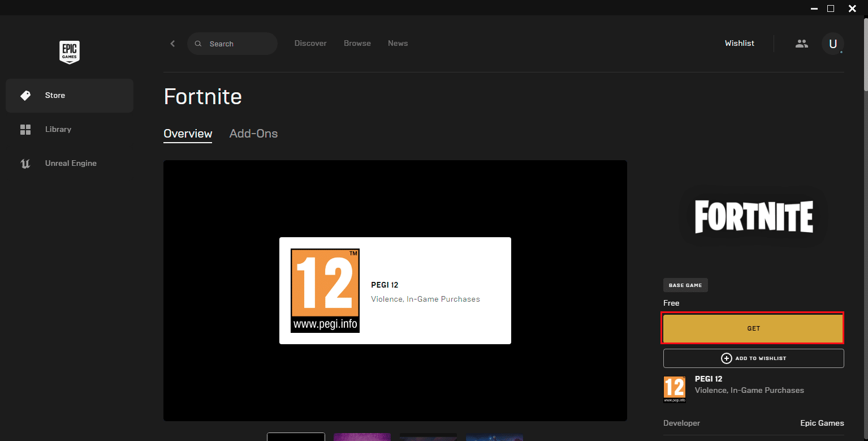The height and width of the screenshot is (441, 868).
Task: Click the Fortnite page title
Action: [x=202, y=97]
